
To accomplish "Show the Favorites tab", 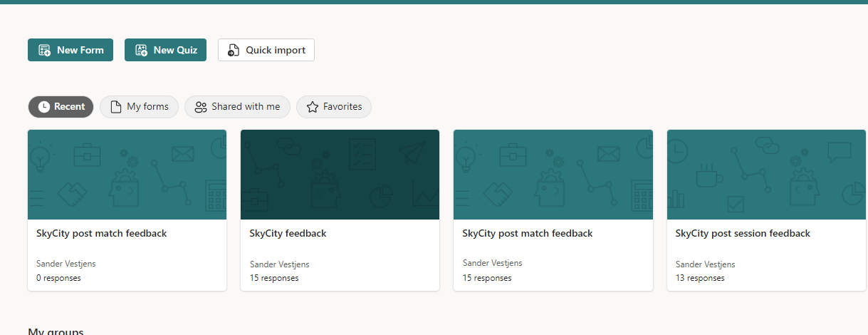I will (x=343, y=107).
